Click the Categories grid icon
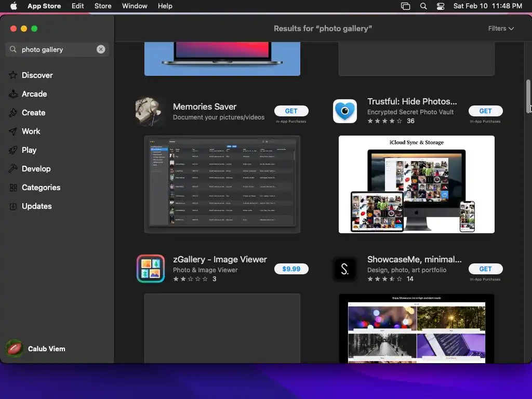The width and height of the screenshot is (532, 399). coord(13,188)
